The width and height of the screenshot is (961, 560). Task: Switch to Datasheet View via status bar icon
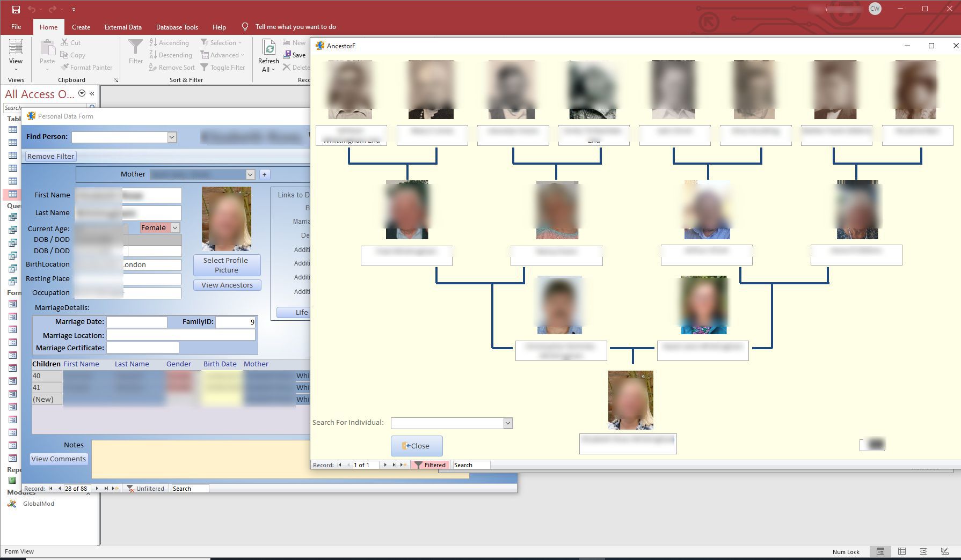pyautogui.click(x=902, y=551)
